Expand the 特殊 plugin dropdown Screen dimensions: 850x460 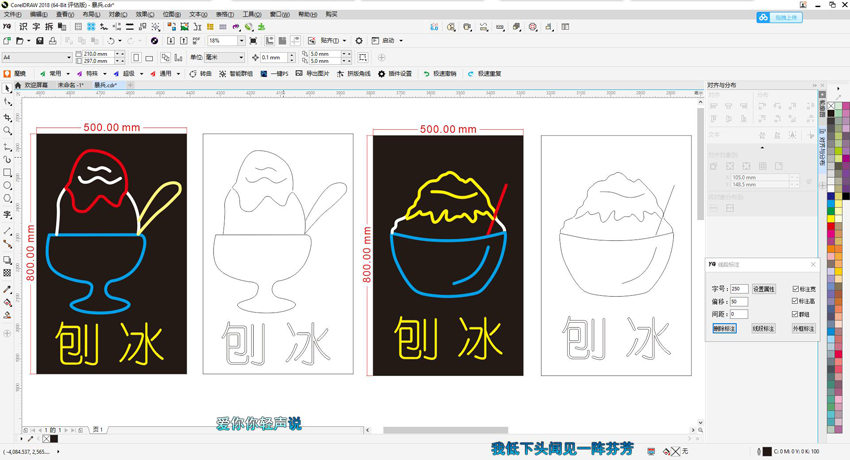[105, 74]
